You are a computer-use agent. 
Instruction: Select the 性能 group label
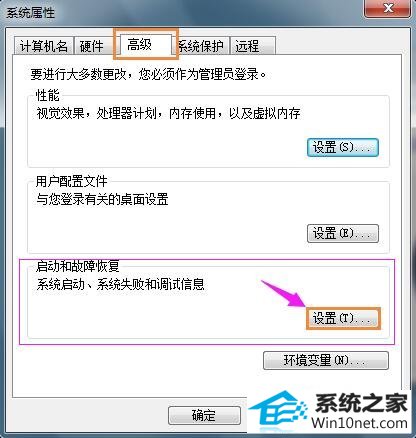point(48,95)
